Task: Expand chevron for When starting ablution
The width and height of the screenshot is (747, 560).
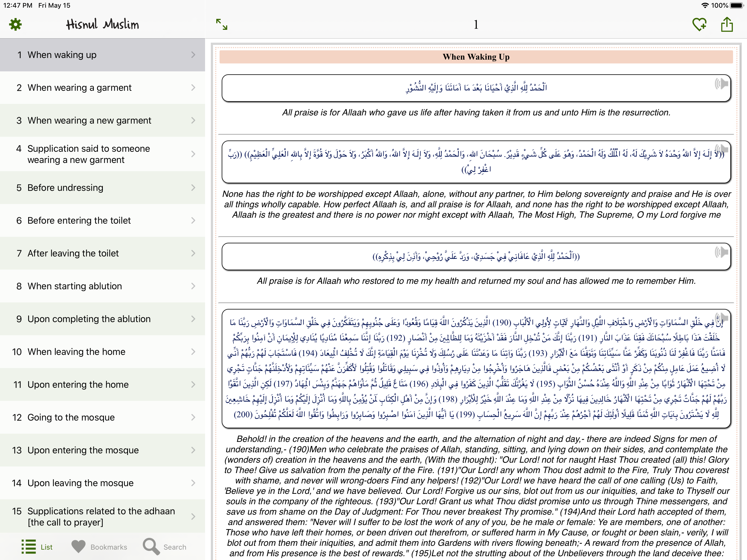Action: coord(193,286)
